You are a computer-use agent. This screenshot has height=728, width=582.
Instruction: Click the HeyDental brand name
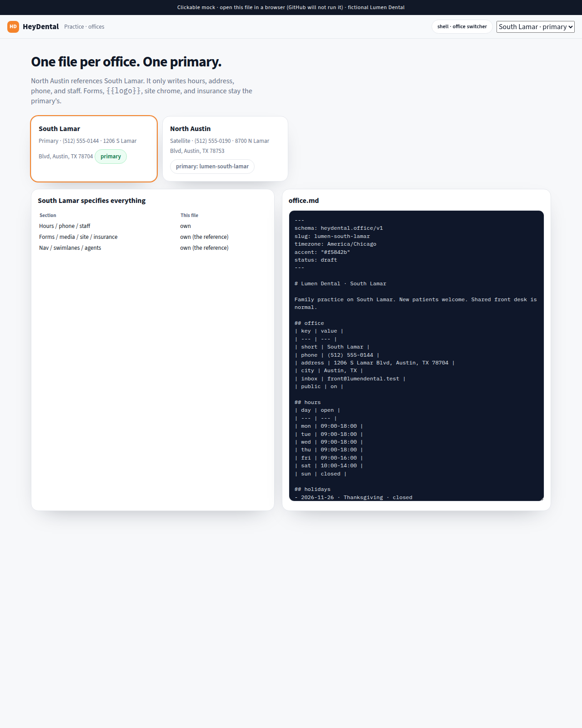coord(41,27)
